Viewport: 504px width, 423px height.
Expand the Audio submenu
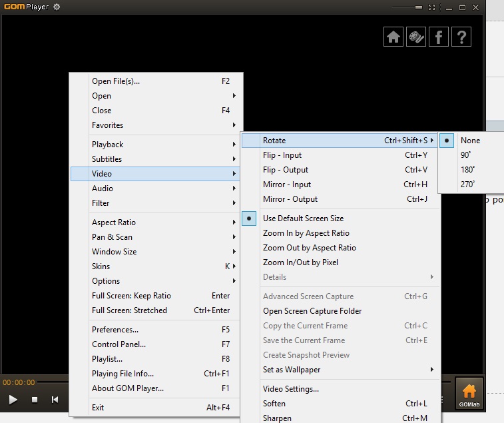coord(155,189)
